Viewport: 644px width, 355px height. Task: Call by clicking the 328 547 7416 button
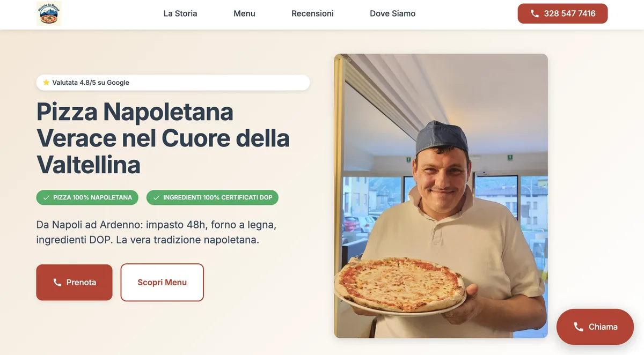(x=562, y=13)
